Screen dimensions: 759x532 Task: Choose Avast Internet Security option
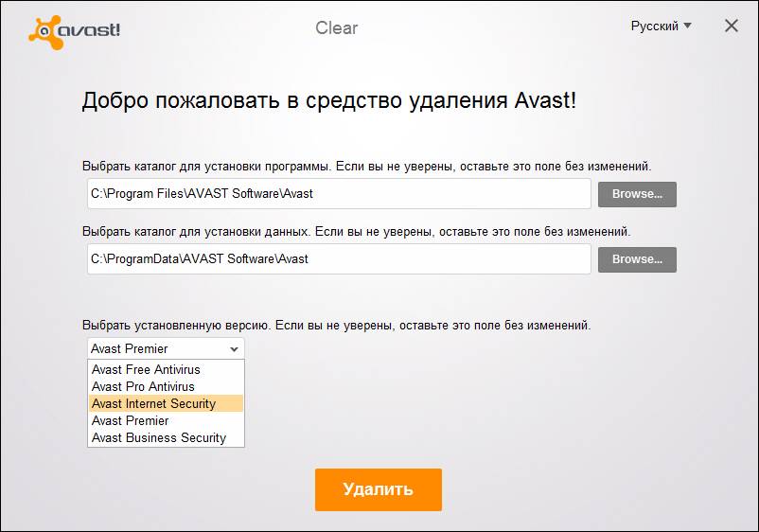point(166,403)
